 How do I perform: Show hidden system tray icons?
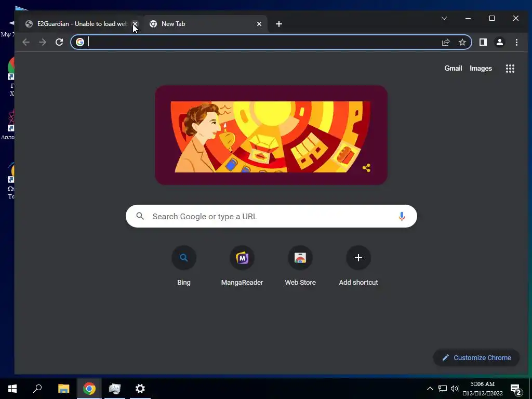coord(430,389)
